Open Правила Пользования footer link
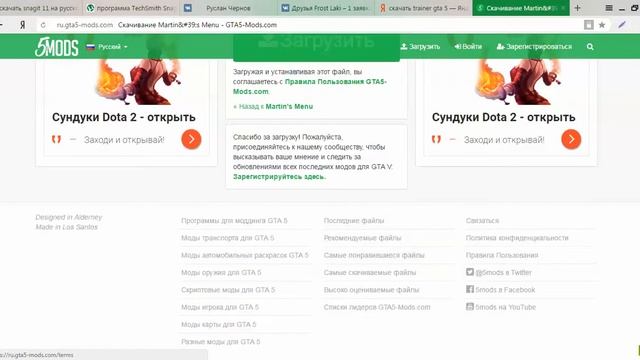 point(502,255)
